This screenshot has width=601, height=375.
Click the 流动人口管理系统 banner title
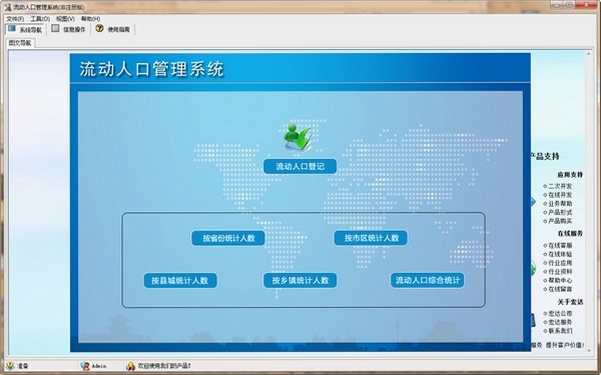pyautogui.click(x=151, y=69)
